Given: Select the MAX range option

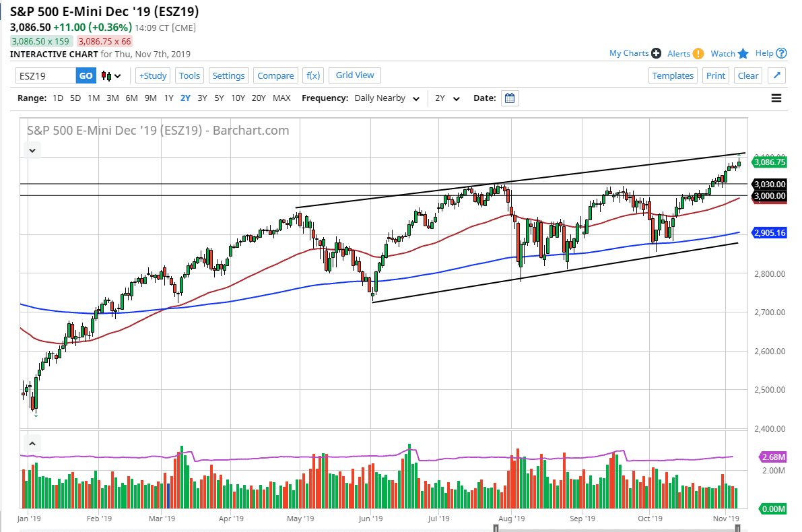Looking at the screenshot, I should pos(281,98).
